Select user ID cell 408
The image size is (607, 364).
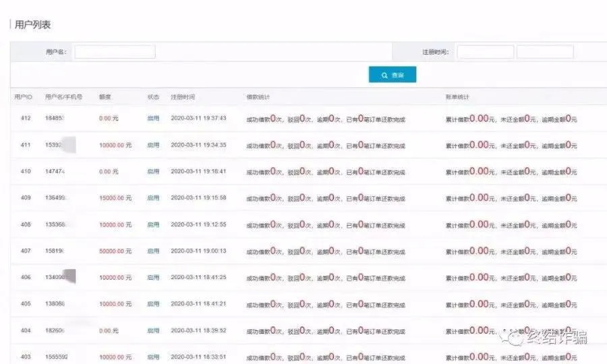point(26,224)
